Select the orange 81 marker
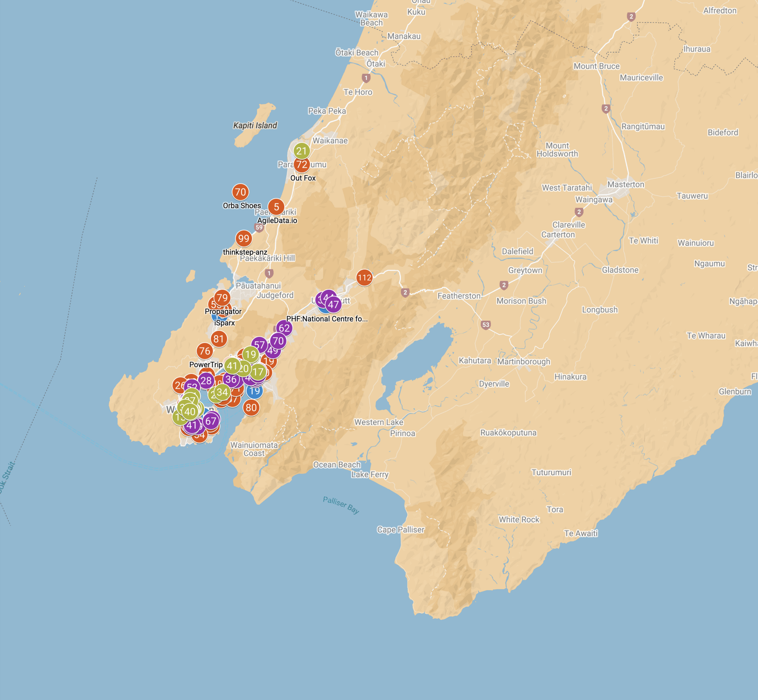The image size is (758, 700). coord(219,339)
